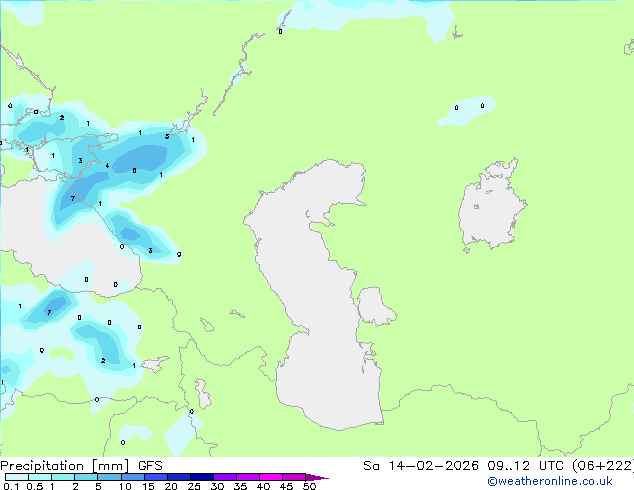The width and height of the screenshot is (634, 490).
Task: Click the 20–25 mm dark blue legend box
Action: pos(179,477)
